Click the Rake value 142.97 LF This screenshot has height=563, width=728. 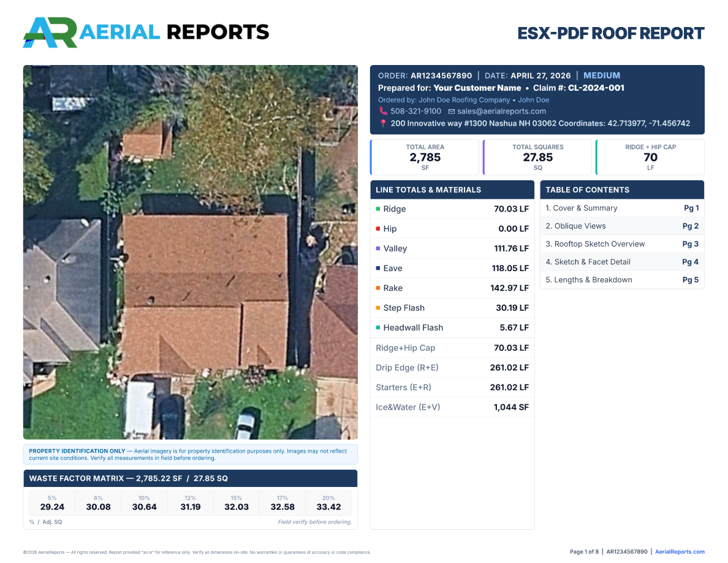tap(509, 288)
